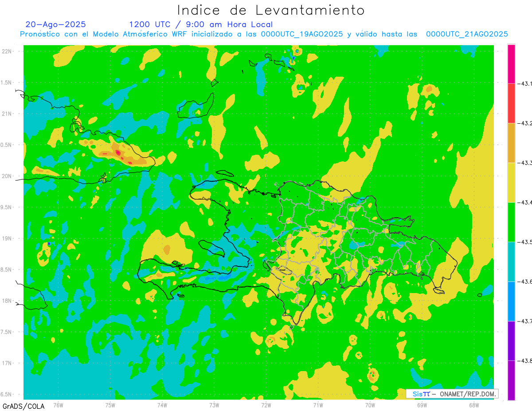
Task: Click the '-43.6' color bar label
Action: tap(525, 282)
